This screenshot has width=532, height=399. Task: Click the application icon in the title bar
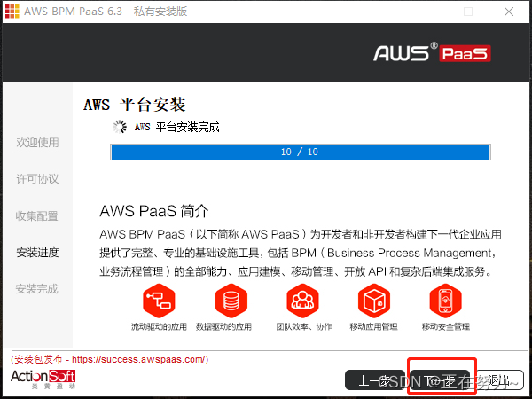[12, 12]
